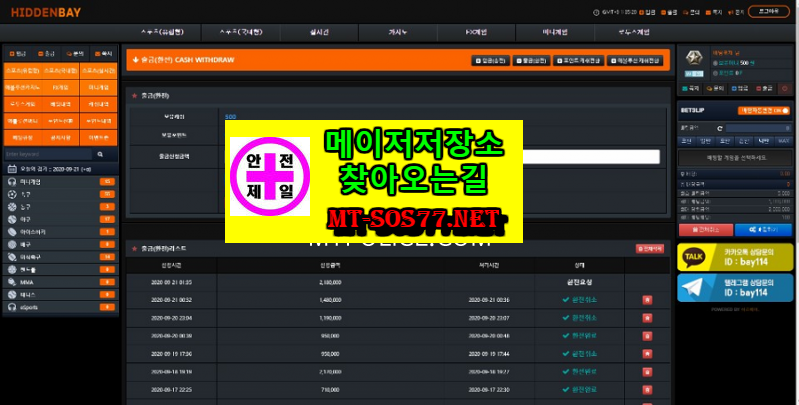Select the 아이스하키 ice hockey icon row

(x=61, y=232)
